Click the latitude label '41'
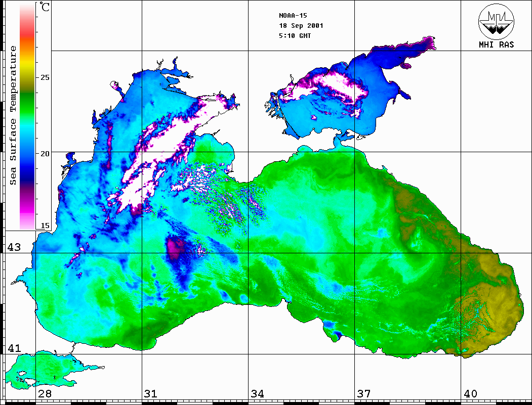The height and width of the screenshot is (405, 532). (14, 348)
